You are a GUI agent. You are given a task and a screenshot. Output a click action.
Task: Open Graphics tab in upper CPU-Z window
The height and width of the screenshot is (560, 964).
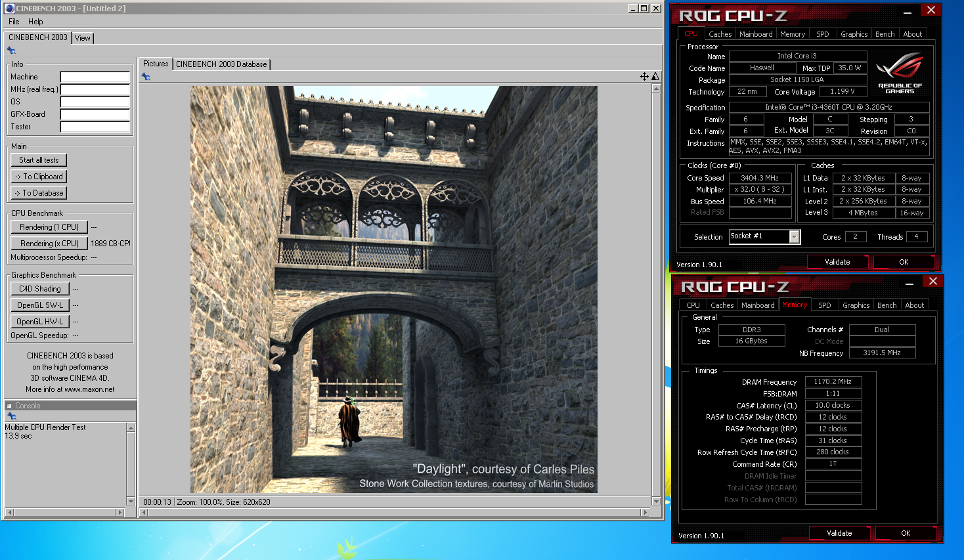tap(854, 34)
